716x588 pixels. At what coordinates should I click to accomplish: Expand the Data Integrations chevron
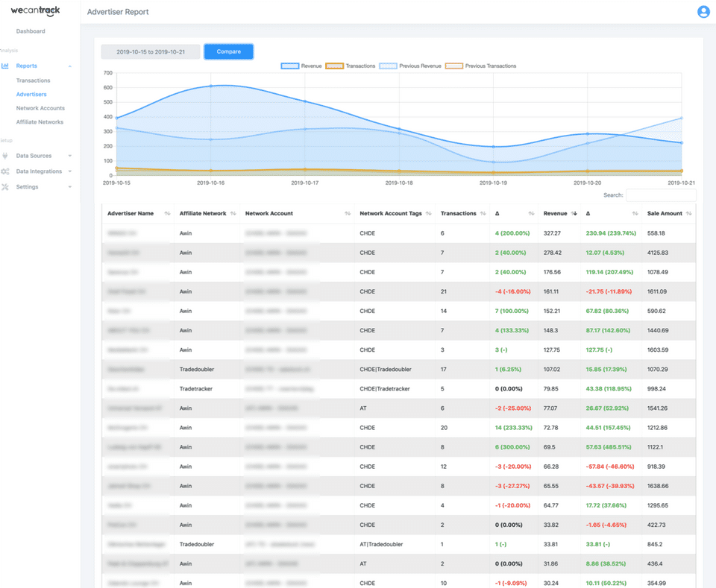(x=70, y=171)
